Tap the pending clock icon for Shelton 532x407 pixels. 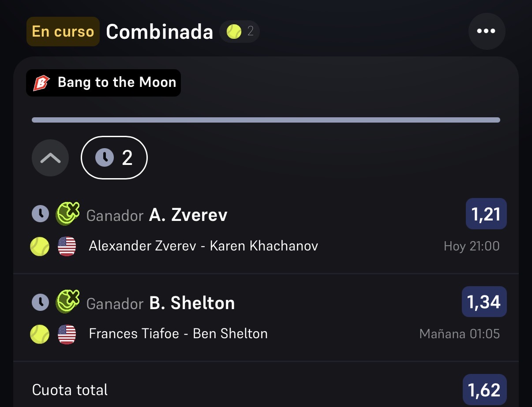(40, 302)
